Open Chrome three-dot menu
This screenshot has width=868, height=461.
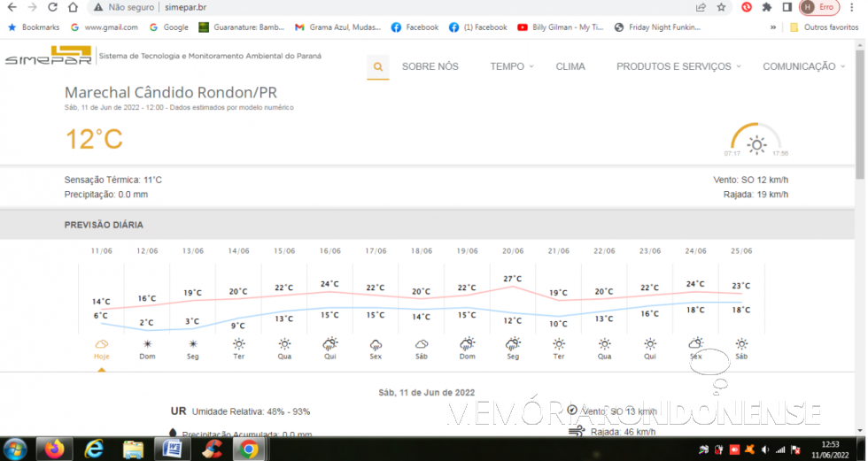pyautogui.click(x=852, y=7)
